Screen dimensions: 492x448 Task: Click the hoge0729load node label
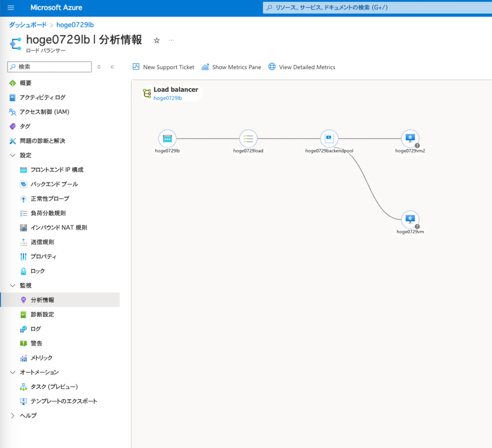click(x=248, y=151)
